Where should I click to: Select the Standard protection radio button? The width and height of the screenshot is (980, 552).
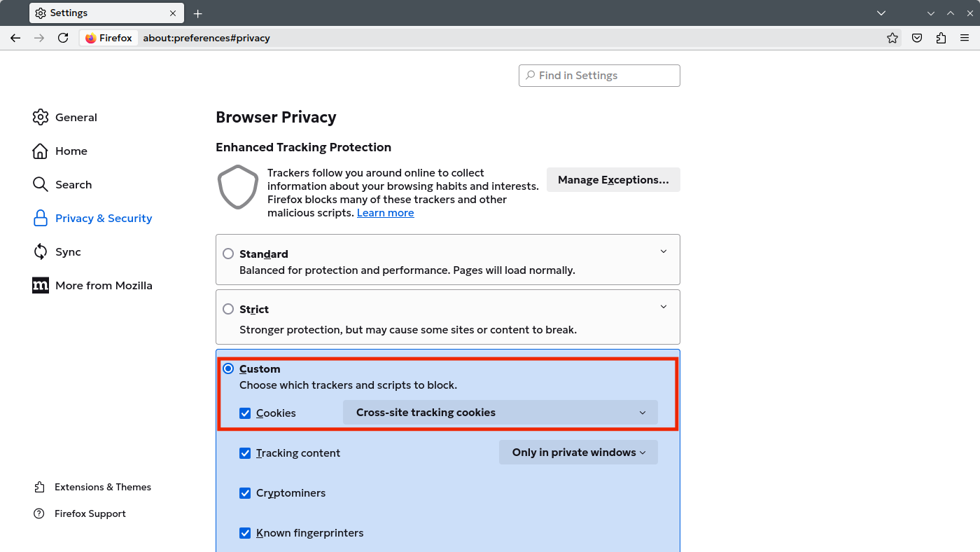tap(227, 254)
